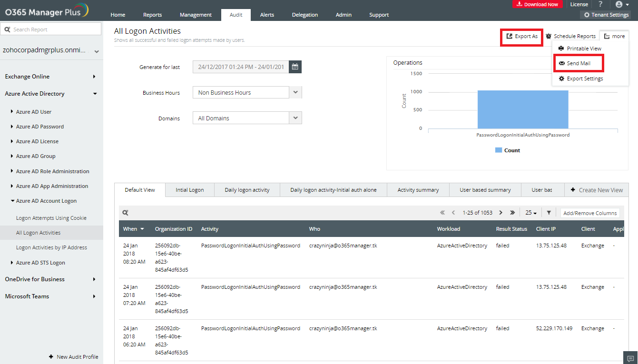
Task: Select the Default View tab
Action: [x=140, y=190]
